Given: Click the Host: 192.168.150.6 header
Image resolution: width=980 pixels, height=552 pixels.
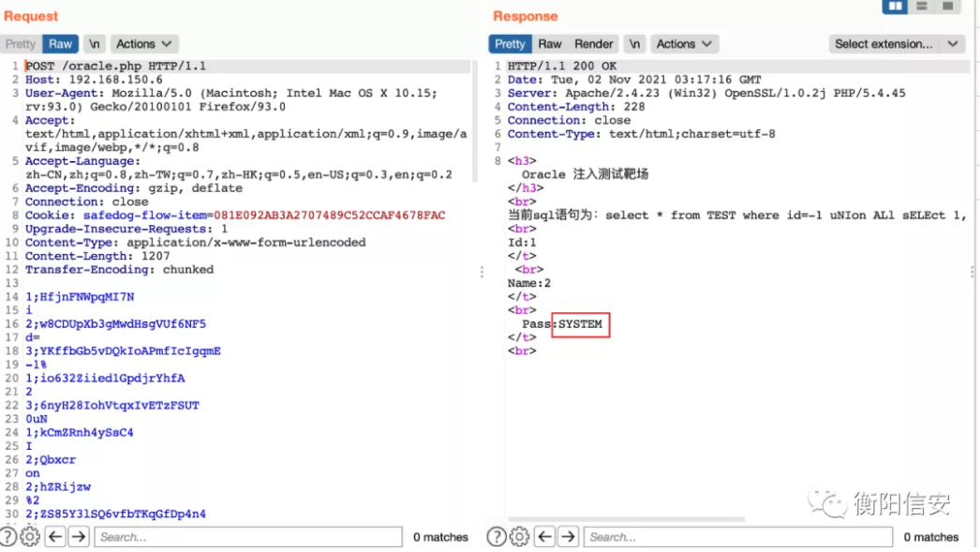Looking at the screenshot, I should [x=94, y=80].
